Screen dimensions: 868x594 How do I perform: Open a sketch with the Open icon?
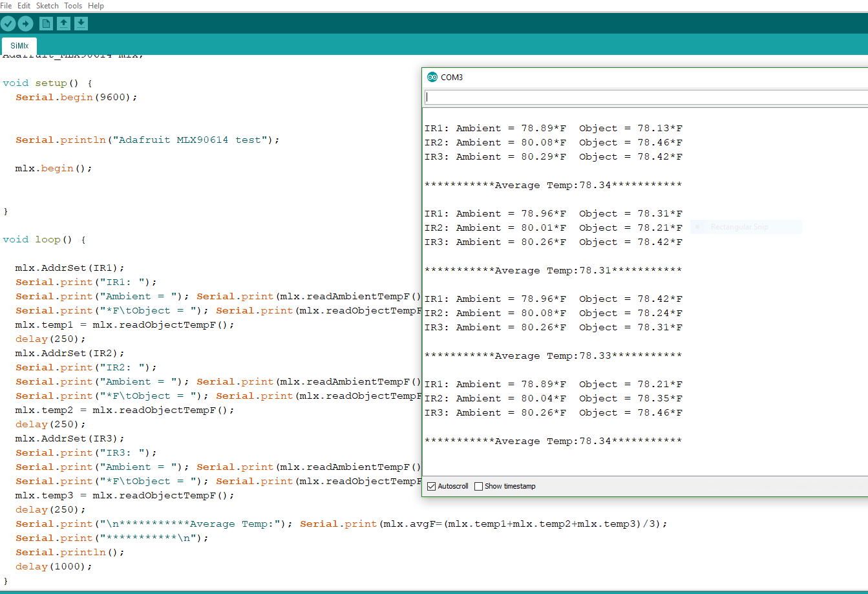[63, 24]
